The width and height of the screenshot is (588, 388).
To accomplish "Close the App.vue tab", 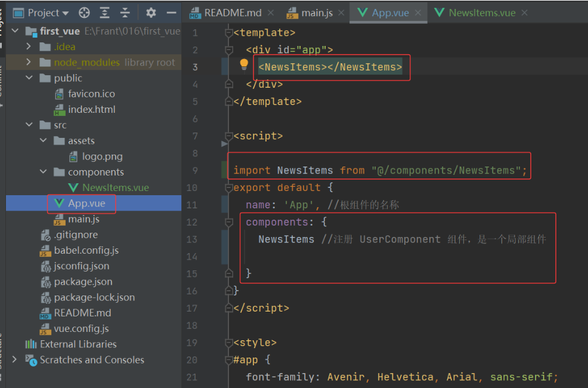I will pyautogui.click(x=418, y=13).
